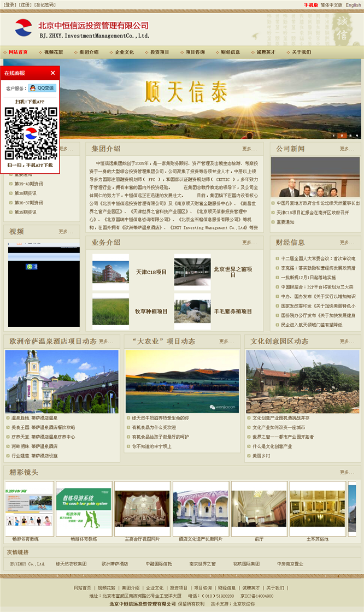Expand 更多 in the 公司新闻 section
364x612 pixels.
[x=347, y=149]
